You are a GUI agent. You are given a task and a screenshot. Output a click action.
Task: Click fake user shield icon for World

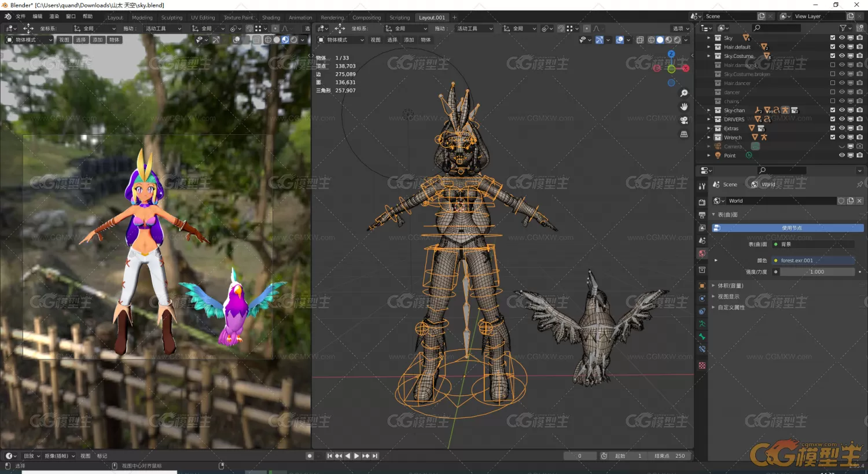(841, 201)
